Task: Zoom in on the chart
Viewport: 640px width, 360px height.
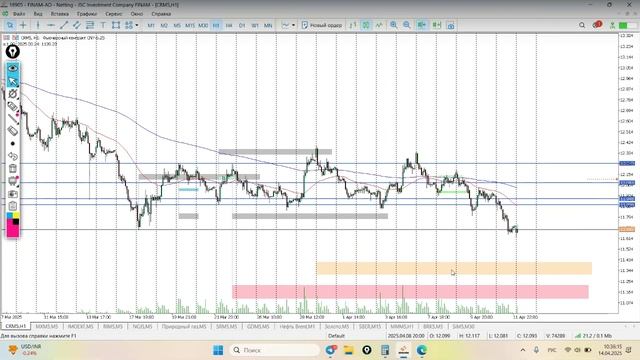Action: [x=393, y=25]
